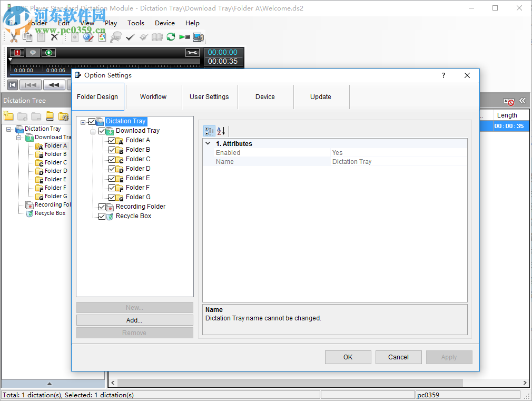The image size is (532, 401).
Task: Switch to the Device tab
Action: coord(265,97)
